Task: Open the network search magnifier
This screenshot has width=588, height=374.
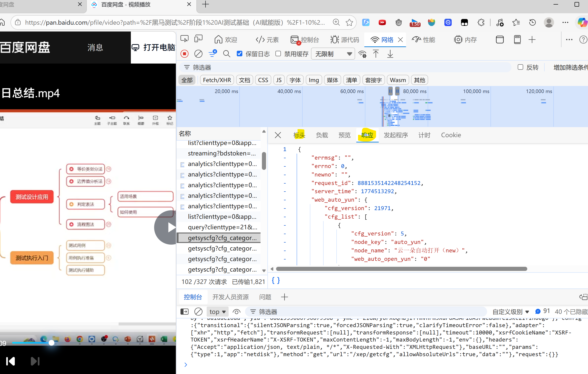Action: pos(227,54)
